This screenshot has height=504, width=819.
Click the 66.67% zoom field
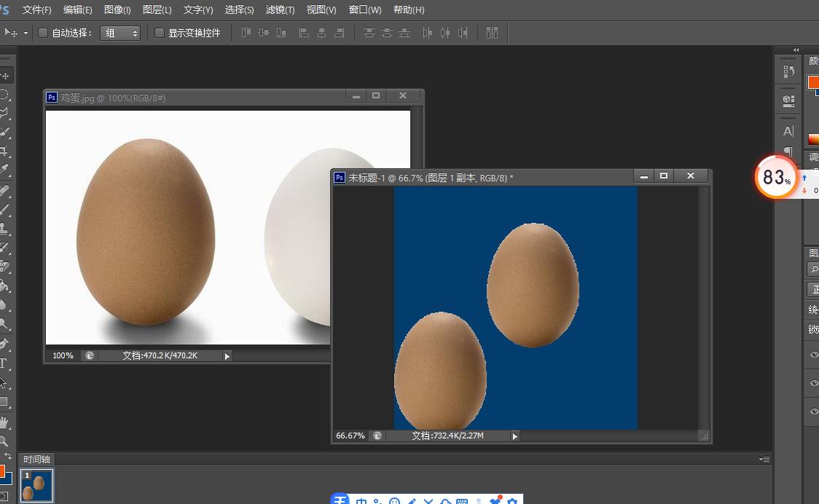[350, 436]
